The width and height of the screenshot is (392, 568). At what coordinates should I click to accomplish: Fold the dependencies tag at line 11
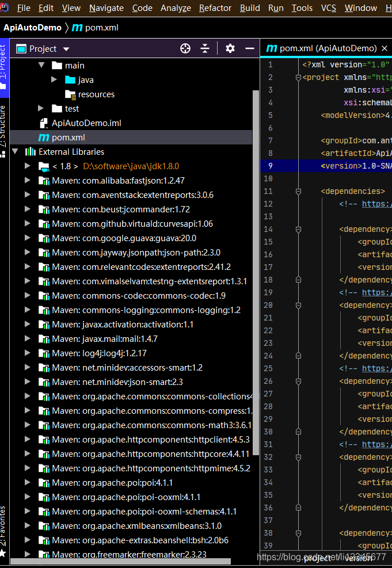pyautogui.click(x=299, y=191)
